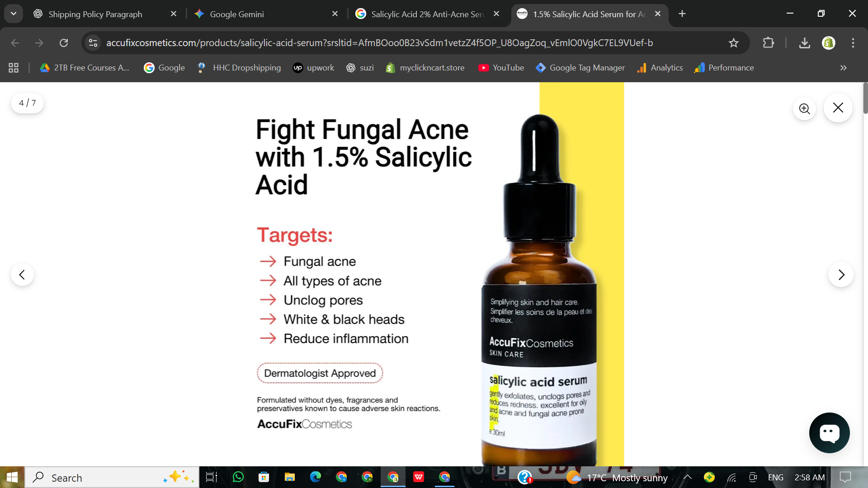Open the upwork bookmark
Screen dimensions: 868x488
pyautogui.click(x=313, y=67)
